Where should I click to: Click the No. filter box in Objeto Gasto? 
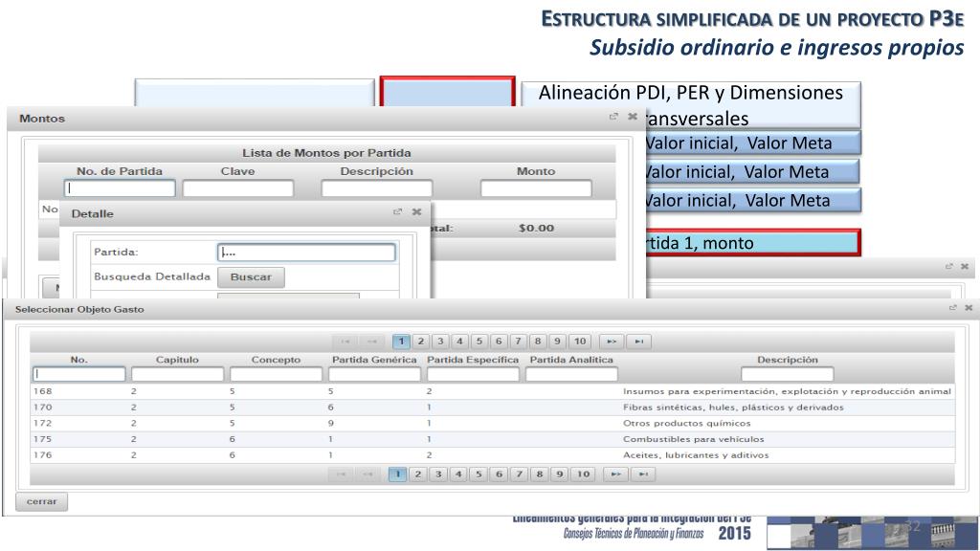(79, 374)
